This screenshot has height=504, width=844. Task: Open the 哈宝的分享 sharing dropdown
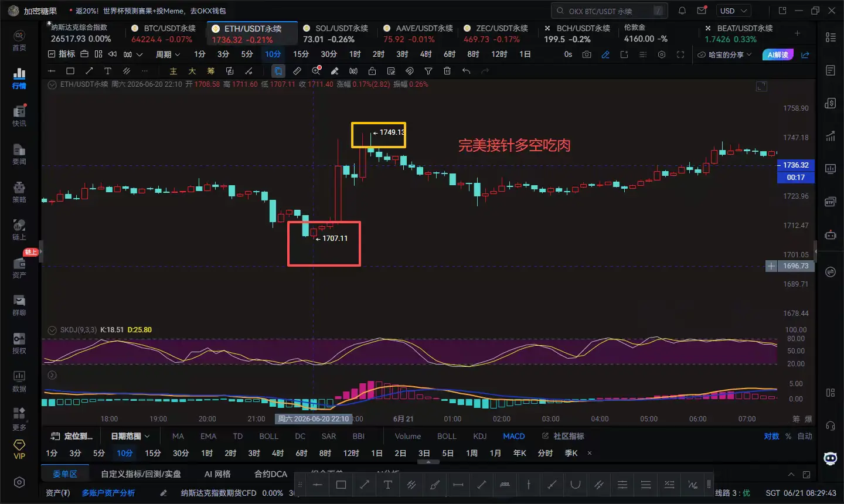(724, 55)
